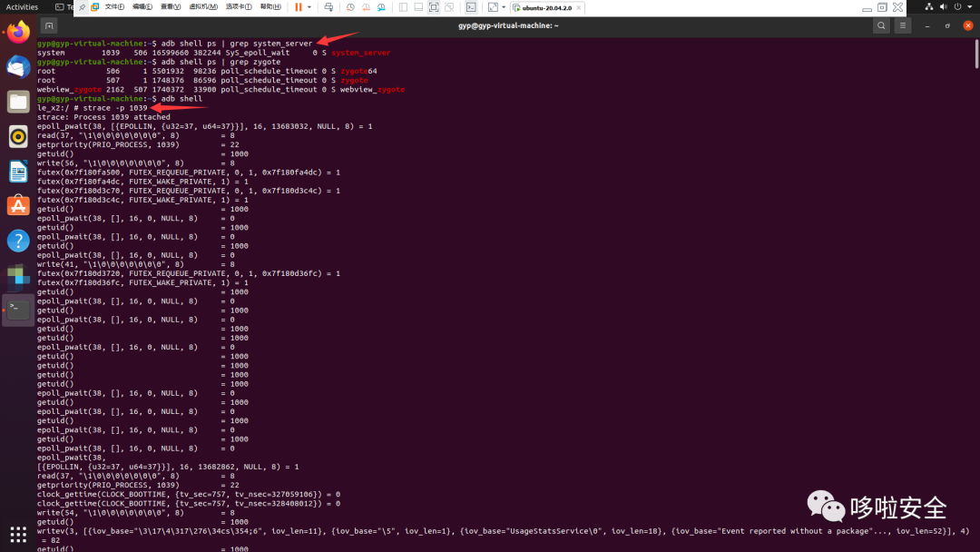Click the revert to snapshot icon
This screenshot has width=980, height=552.
tap(366, 7)
